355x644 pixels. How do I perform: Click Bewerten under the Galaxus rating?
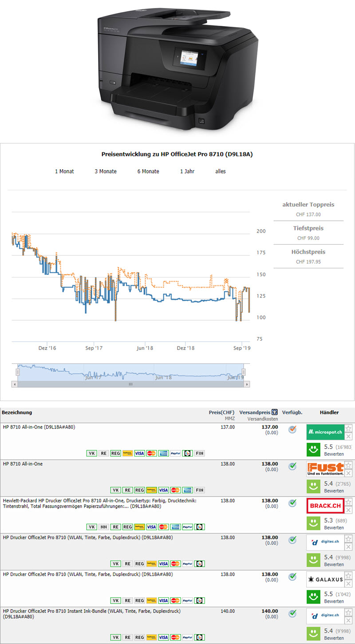pos(334,601)
